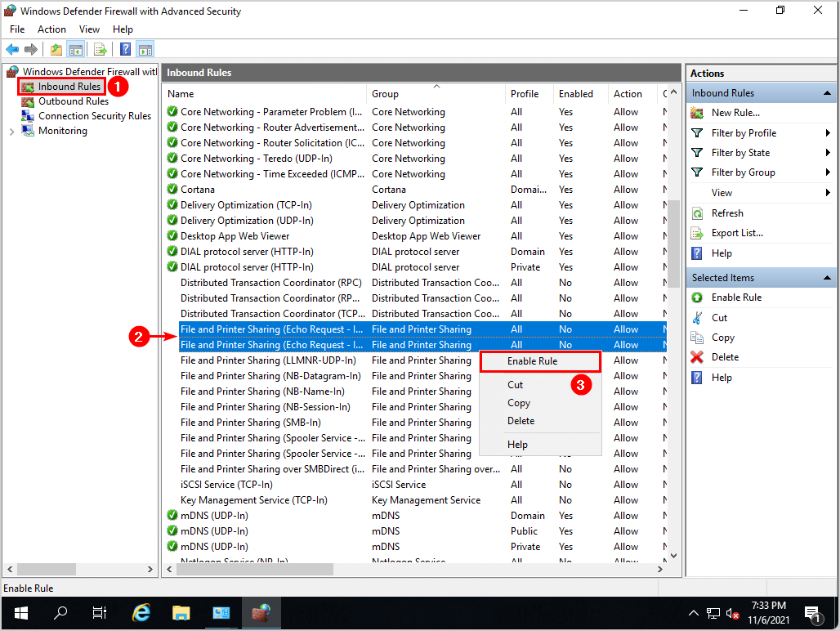Click the Export List toolbar icon
The height and width of the screenshot is (631, 840).
point(101,50)
